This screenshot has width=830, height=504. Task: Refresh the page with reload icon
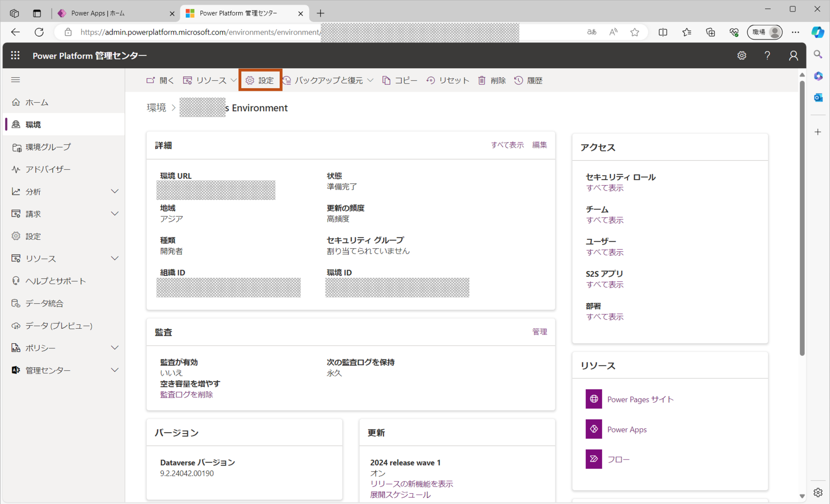39,32
